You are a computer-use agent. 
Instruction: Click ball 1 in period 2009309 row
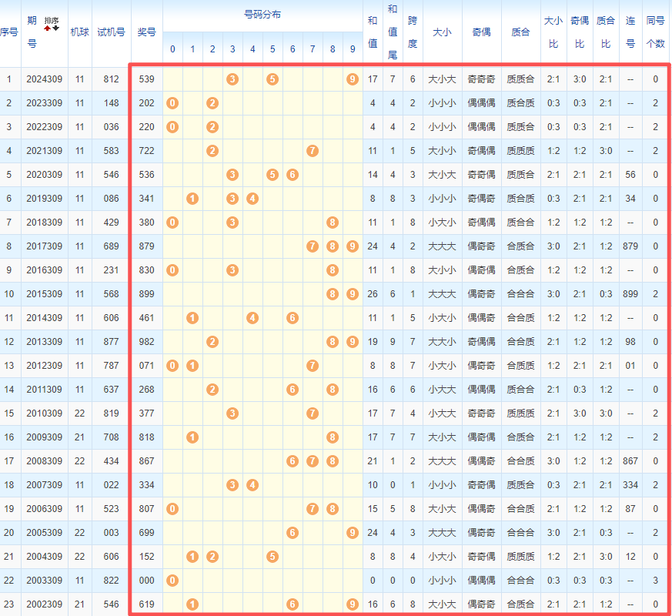tap(192, 437)
